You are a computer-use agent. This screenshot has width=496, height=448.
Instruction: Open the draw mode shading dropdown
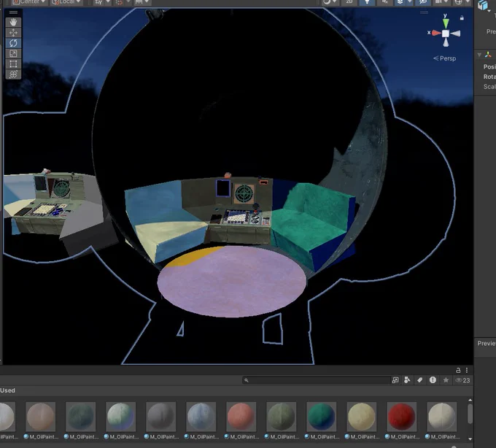pyautogui.click(x=330, y=2)
